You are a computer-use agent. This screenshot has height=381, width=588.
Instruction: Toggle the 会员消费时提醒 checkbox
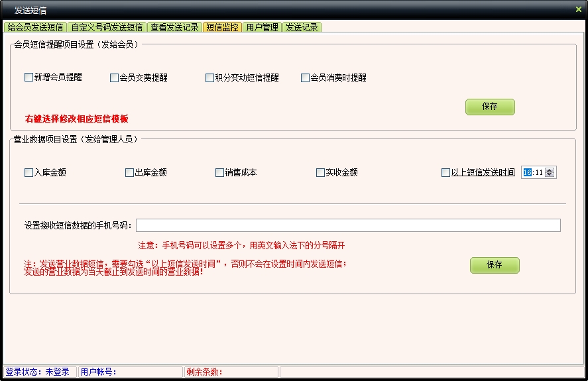[305, 78]
